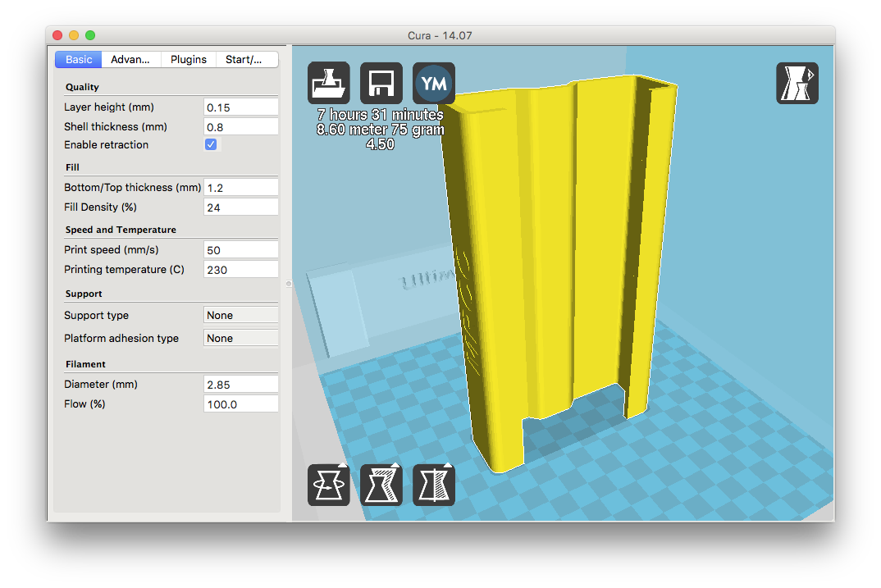This screenshot has height=588, width=881.
Task: Select the Mirror tool icon
Action: coord(434,485)
